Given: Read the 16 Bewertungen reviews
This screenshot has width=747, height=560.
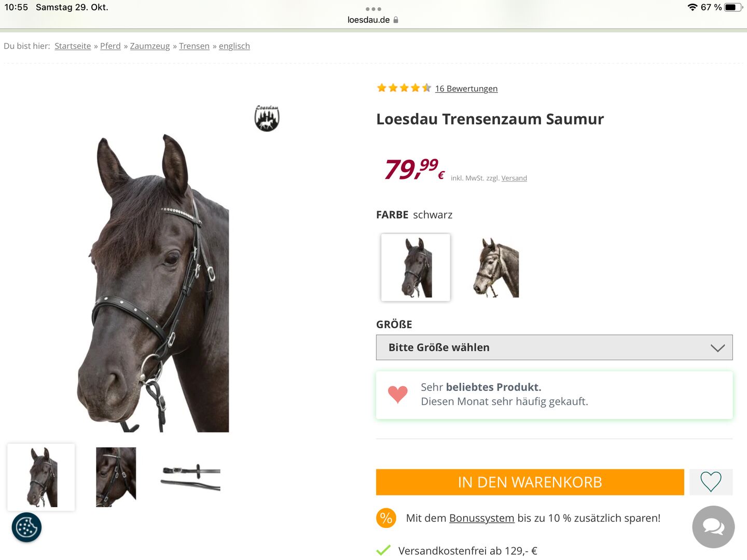Looking at the screenshot, I should [466, 89].
